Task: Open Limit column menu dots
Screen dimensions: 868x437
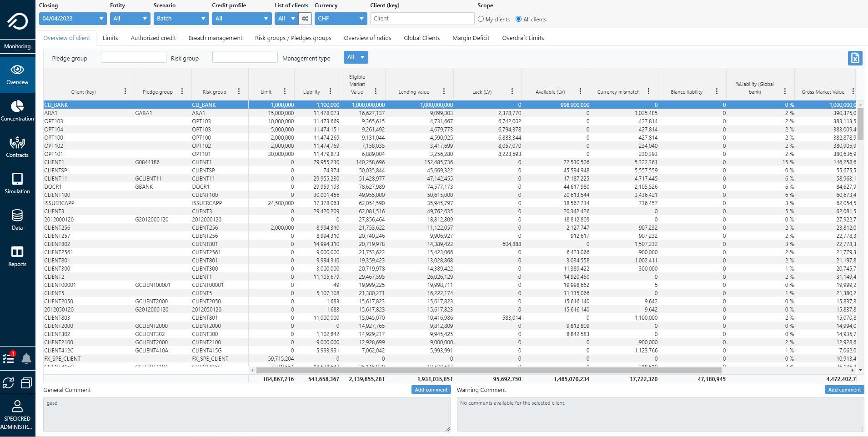Action: pos(285,91)
